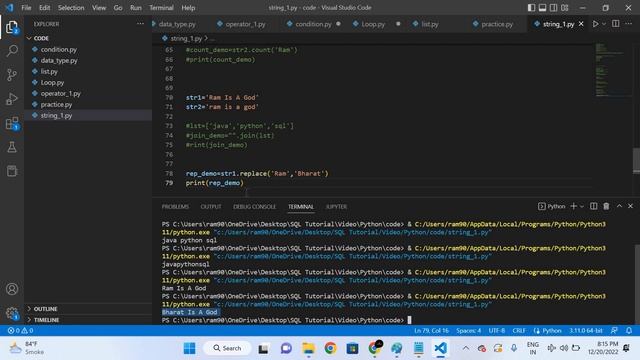The height and width of the screenshot is (360, 640).
Task: Open customize layout icon
Action: click(x=565, y=8)
